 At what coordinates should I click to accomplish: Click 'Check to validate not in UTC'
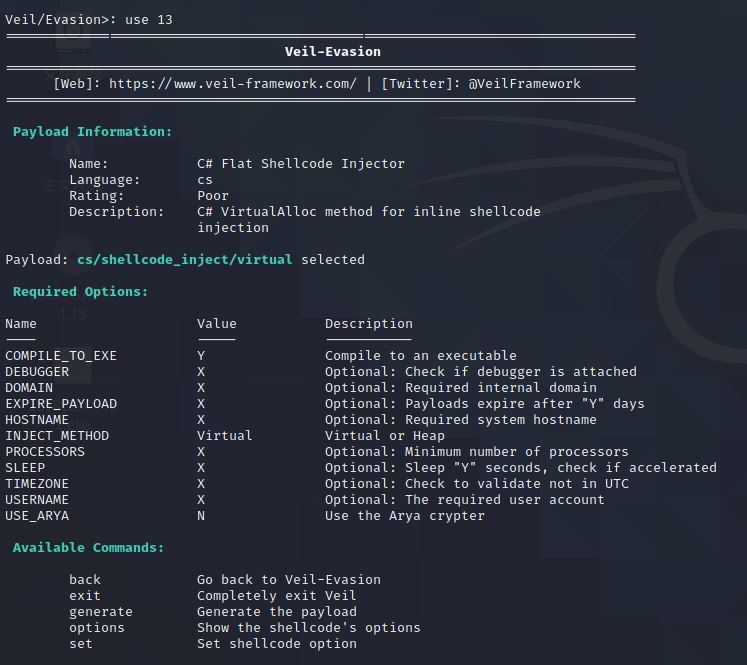517,484
